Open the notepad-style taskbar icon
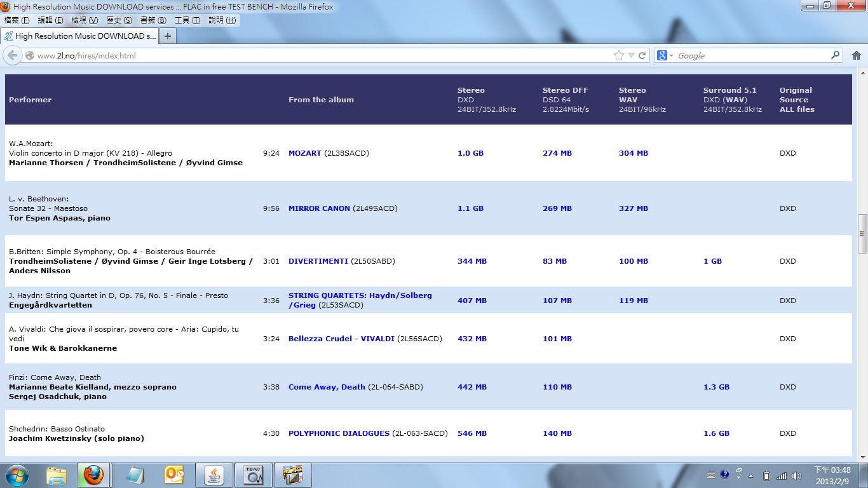Viewport: 868px width, 488px height. [135, 475]
